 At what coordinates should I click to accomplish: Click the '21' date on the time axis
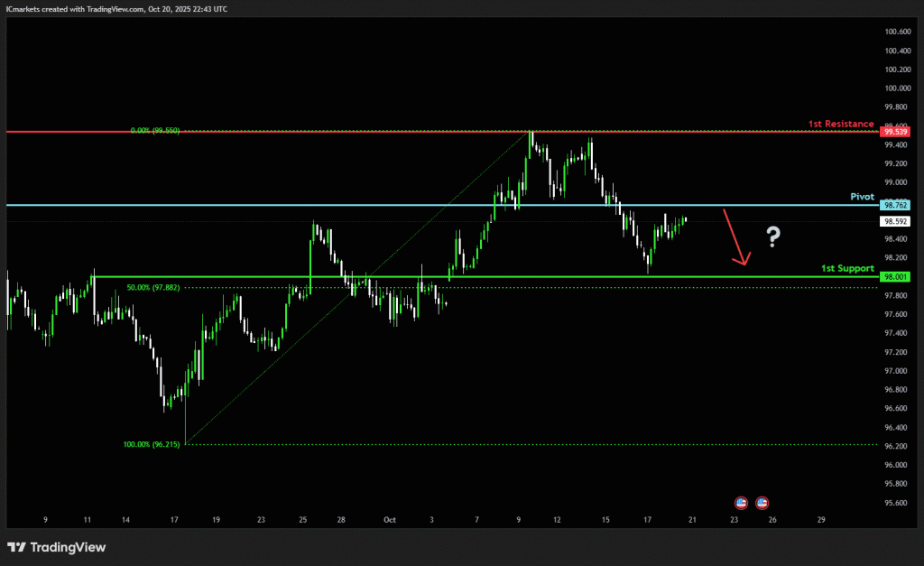pyautogui.click(x=692, y=520)
